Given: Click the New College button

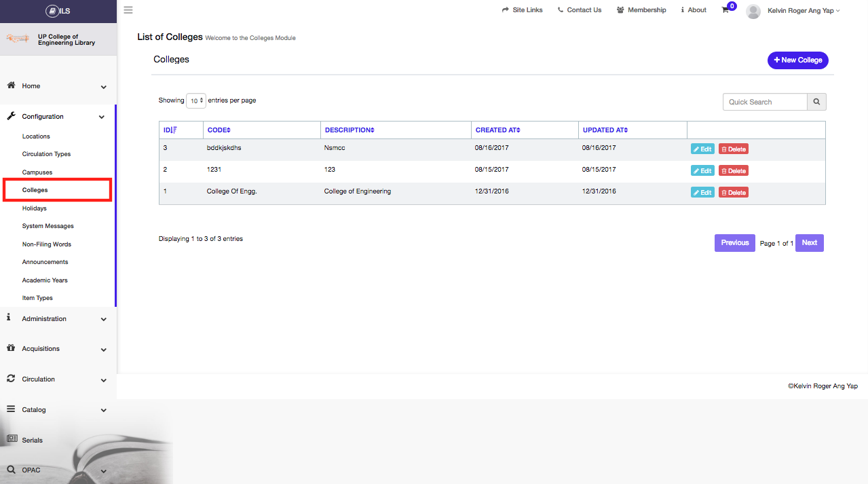Looking at the screenshot, I should click(797, 60).
